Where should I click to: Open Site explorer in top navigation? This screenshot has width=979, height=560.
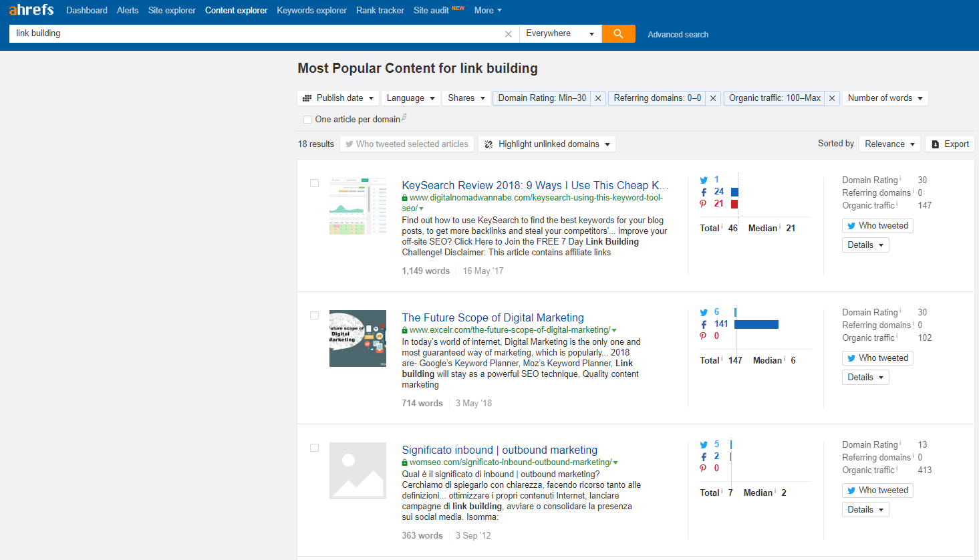(x=172, y=10)
